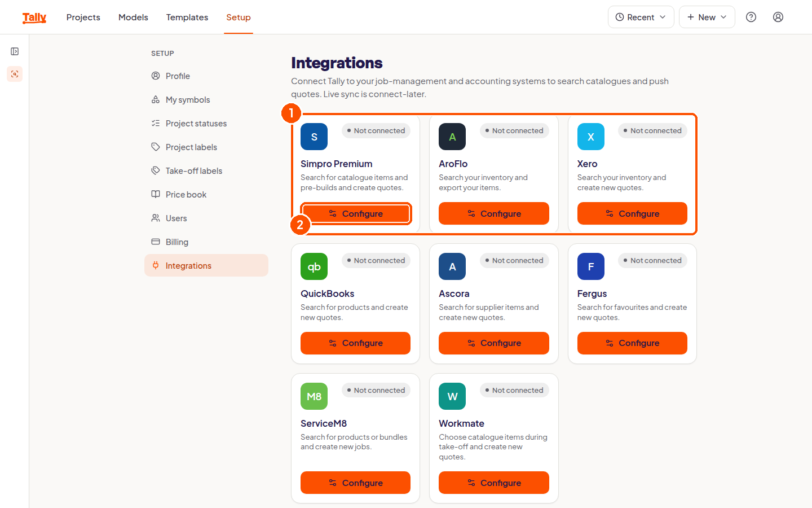Select Integrations in sidebar

206,265
